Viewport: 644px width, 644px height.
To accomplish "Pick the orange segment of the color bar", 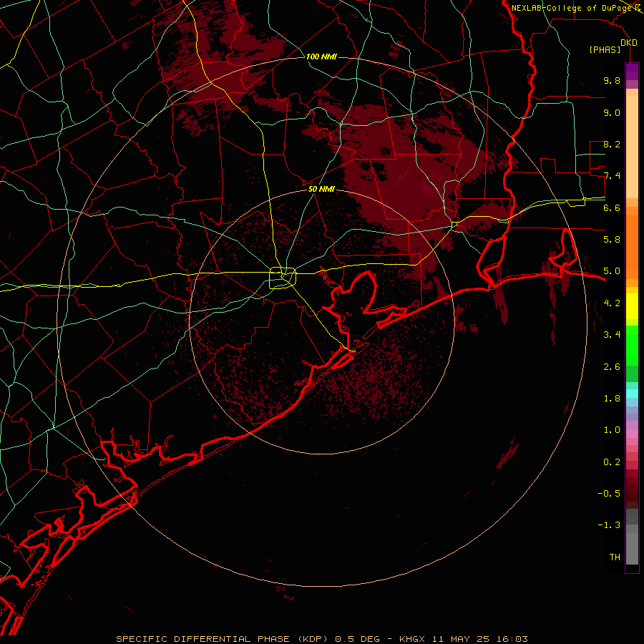I will coord(632,246).
